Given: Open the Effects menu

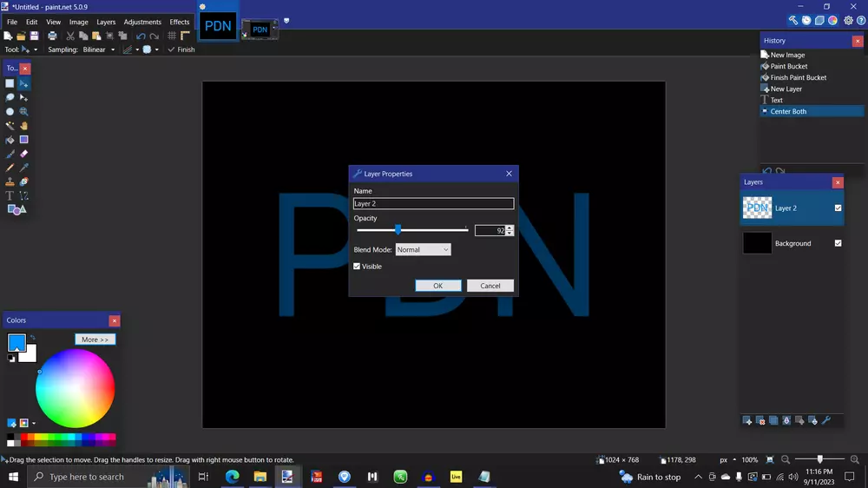Looking at the screenshot, I should 180,23.
